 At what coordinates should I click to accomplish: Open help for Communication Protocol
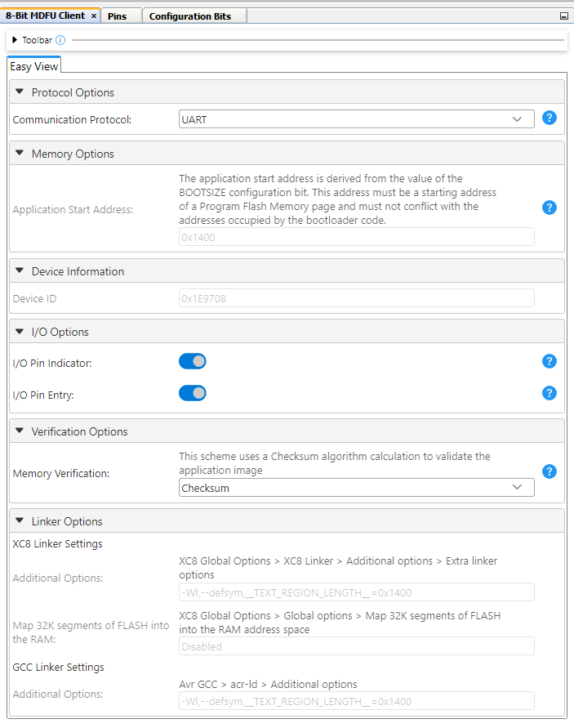pyautogui.click(x=549, y=118)
